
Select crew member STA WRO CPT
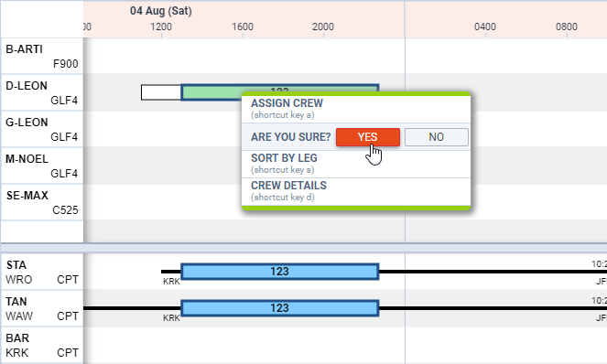click(x=42, y=272)
